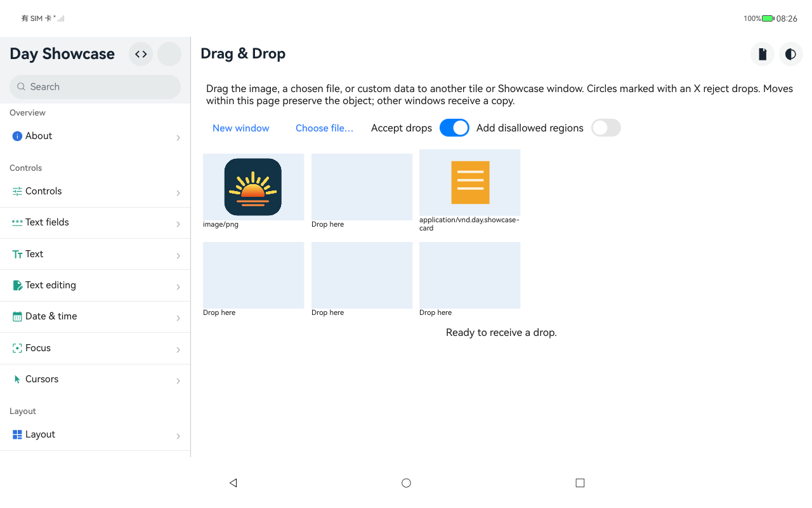
Task: Tap the Android back navigation triangle
Action: [233, 483]
